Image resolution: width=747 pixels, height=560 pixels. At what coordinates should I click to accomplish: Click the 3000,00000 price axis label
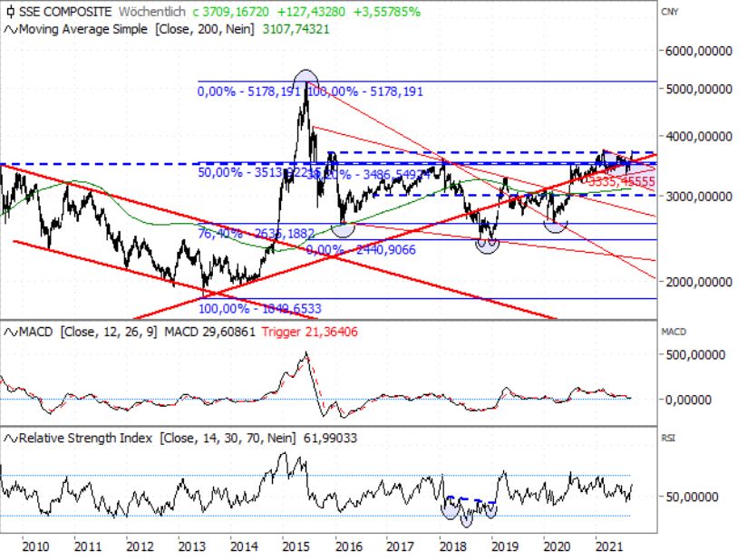click(x=698, y=197)
